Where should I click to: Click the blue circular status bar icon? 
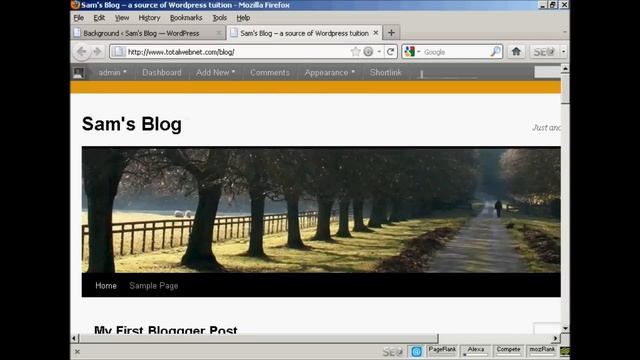pos(416,351)
